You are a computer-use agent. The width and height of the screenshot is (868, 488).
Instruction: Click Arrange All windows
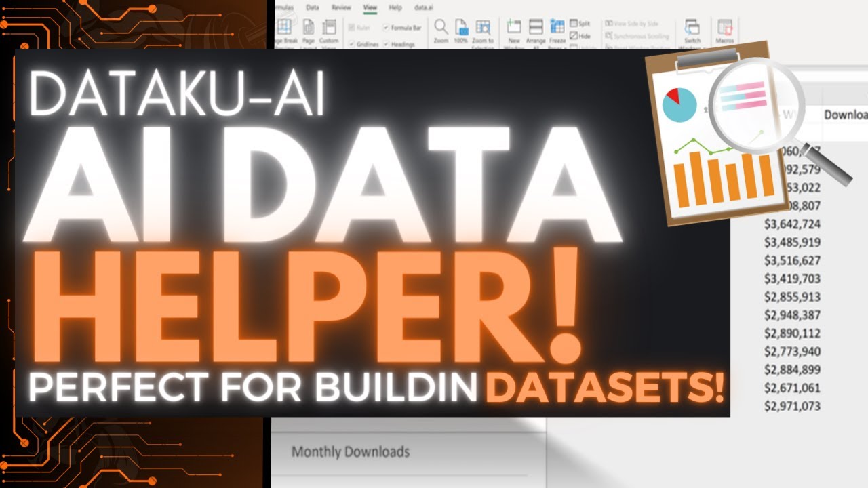click(x=536, y=33)
